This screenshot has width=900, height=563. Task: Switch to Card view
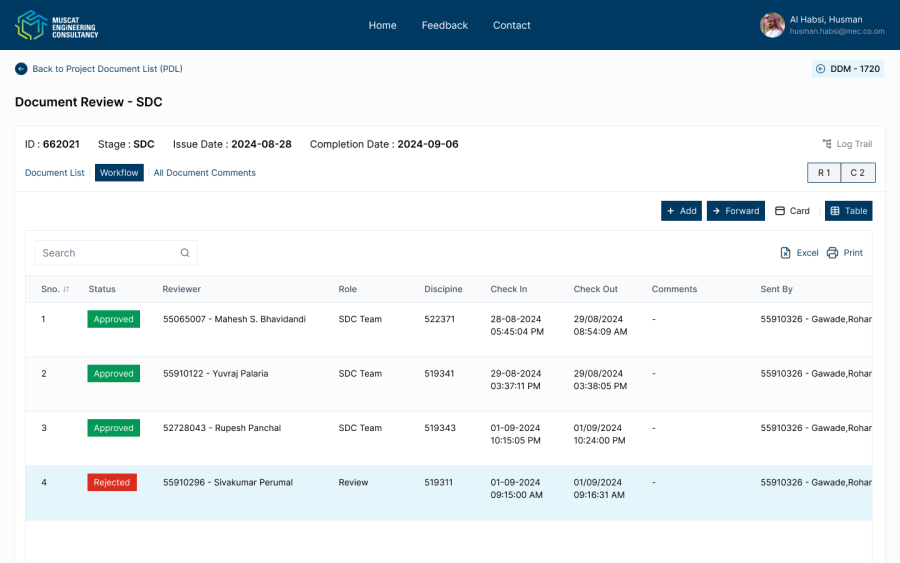(x=792, y=211)
